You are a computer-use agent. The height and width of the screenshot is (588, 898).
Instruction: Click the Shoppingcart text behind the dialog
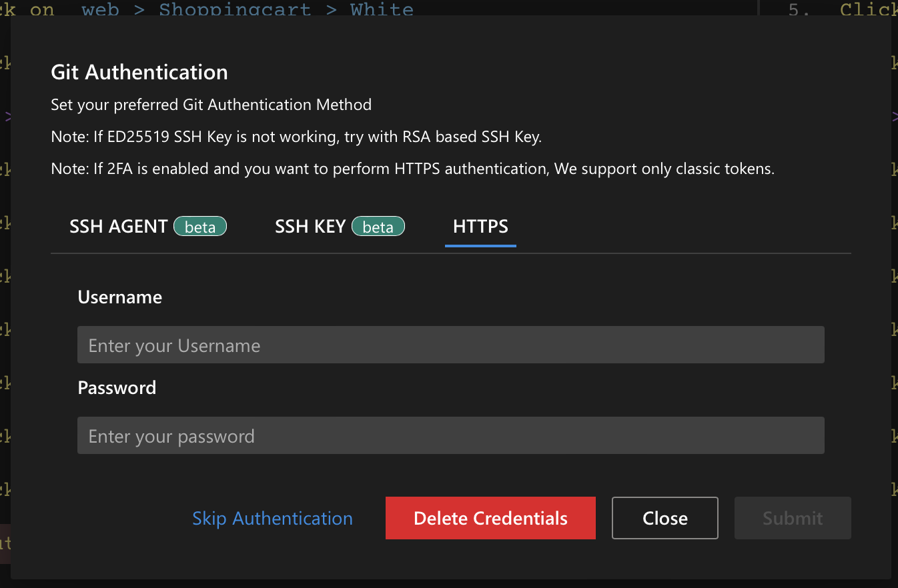coord(235,9)
